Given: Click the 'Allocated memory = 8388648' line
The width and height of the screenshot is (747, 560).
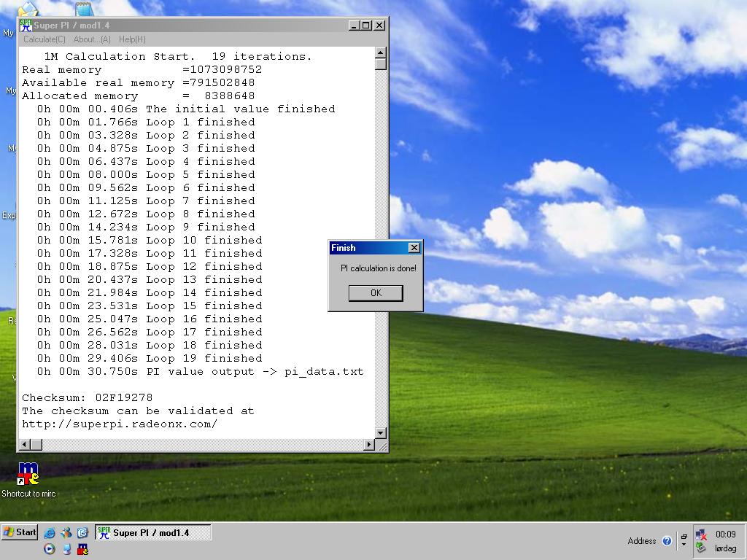Looking at the screenshot, I should point(138,96).
